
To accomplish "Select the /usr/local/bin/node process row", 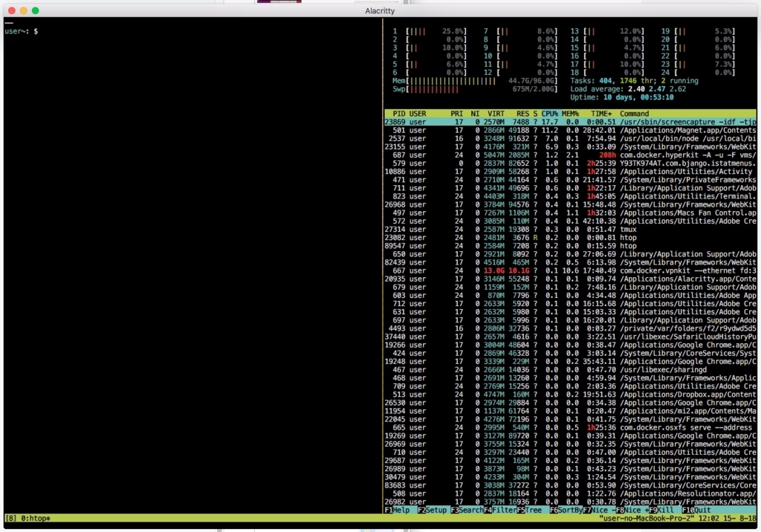I will pos(570,138).
